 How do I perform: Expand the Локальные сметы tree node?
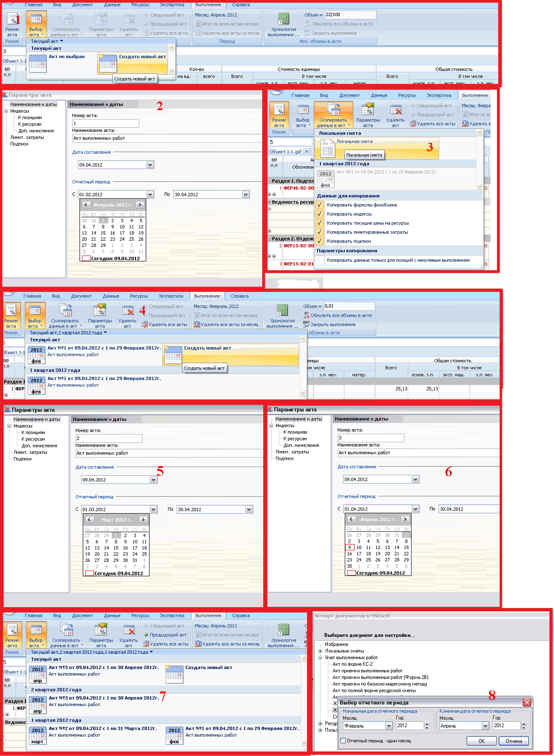(320, 651)
